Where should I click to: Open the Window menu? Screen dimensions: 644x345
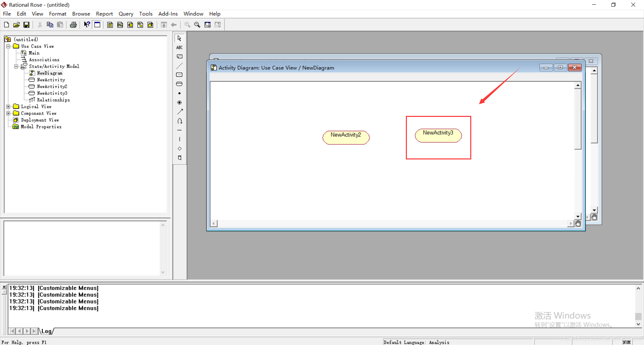pos(193,14)
